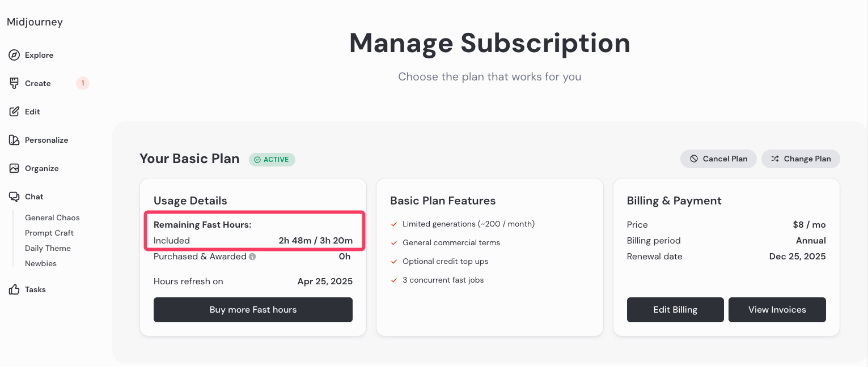Select the Daily Theme chat room

point(48,248)
